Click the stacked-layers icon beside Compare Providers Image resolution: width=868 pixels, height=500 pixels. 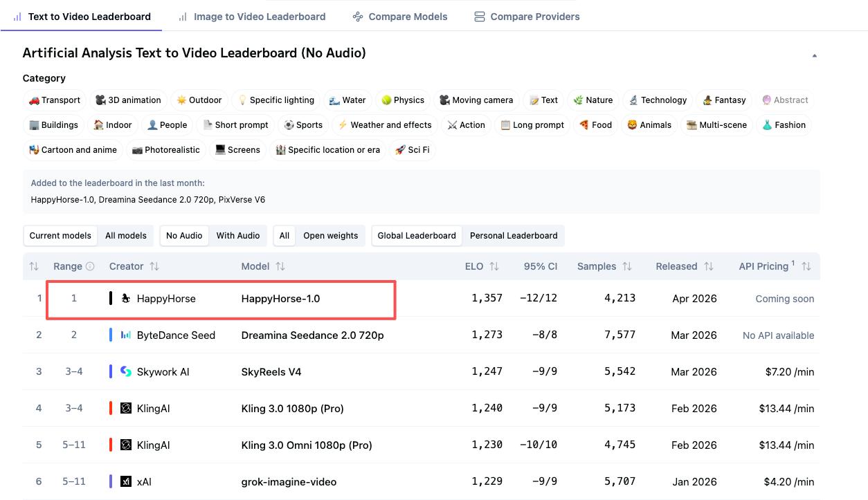pos(480,16)
